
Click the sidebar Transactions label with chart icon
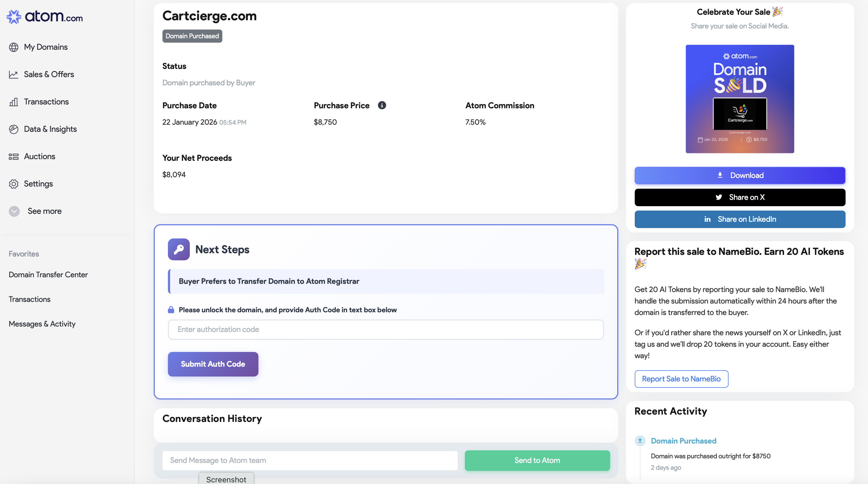[46, 102]
